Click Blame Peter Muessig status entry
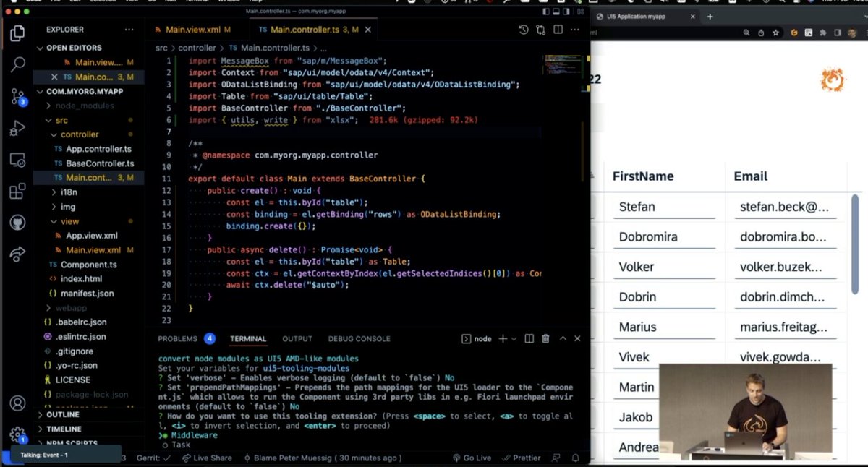868x467 pixels. [323, 458]
